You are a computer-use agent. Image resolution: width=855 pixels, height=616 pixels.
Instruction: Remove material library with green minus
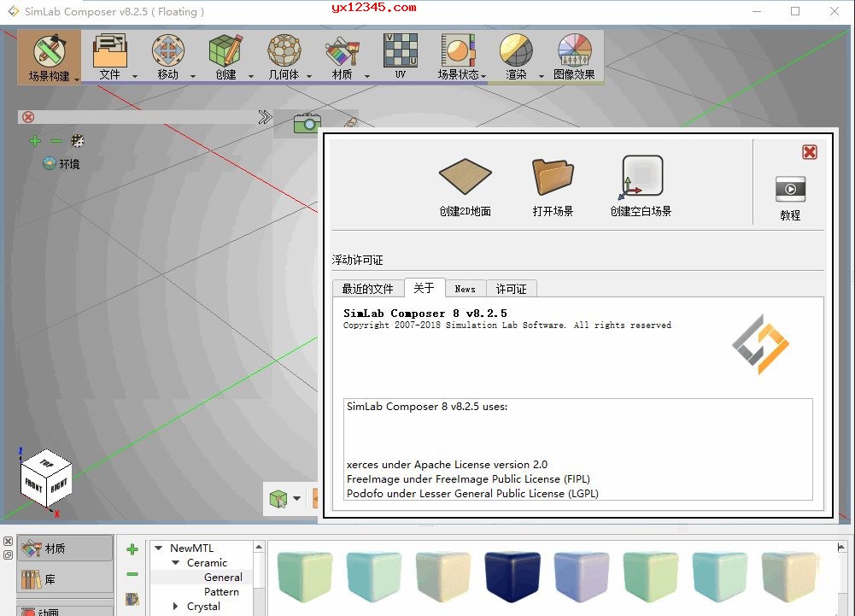point(132,574)
